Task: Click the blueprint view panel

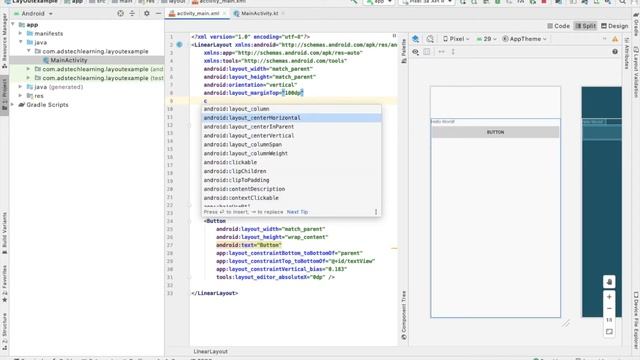Action: (x=601, y=202)
